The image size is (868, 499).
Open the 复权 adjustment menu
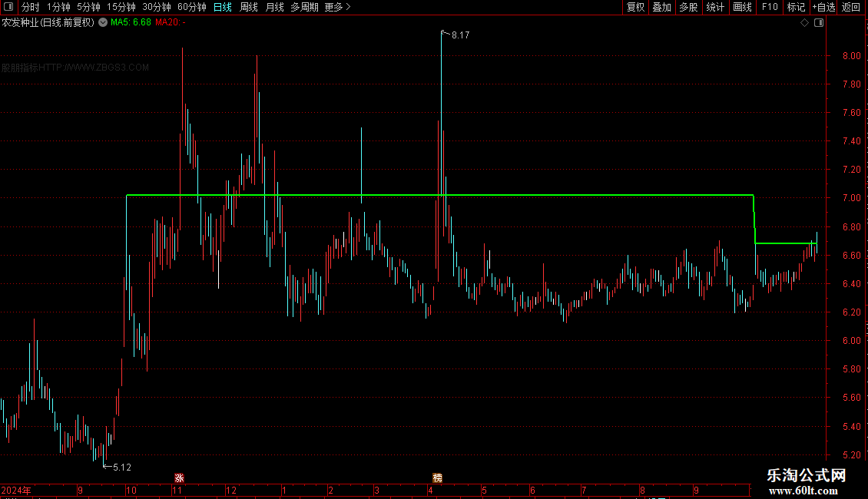tap(635, 7)
